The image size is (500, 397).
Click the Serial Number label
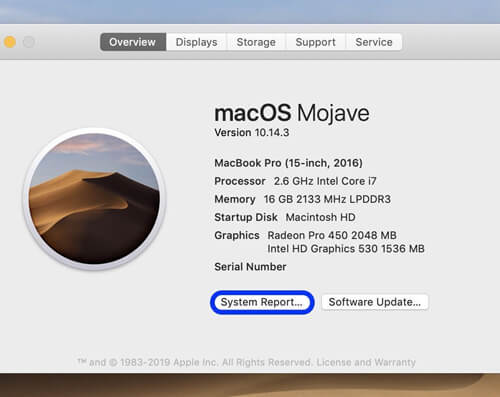click(x=250, y=267)
